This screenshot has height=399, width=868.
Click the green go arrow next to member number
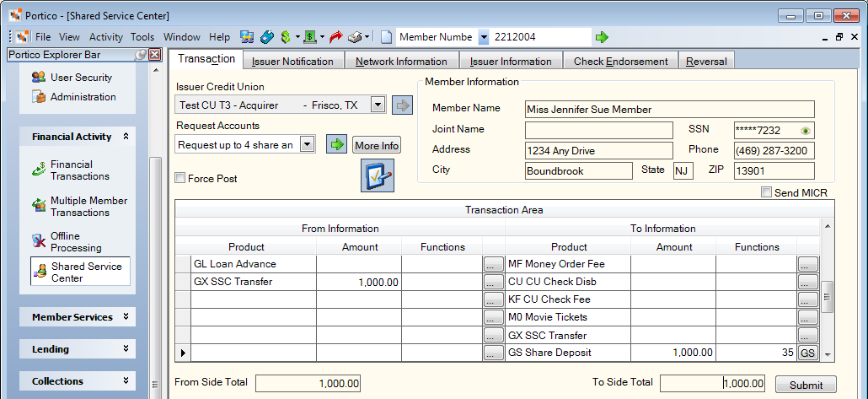point(602,37)
